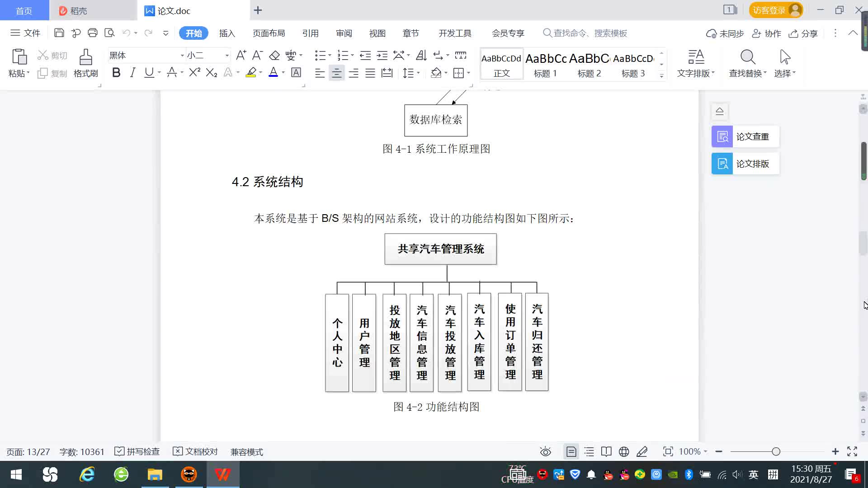The height and width of the screenshot is (488, 868).
Task: Open the font name dropdown (黑体)
Action: coord(182,56)
